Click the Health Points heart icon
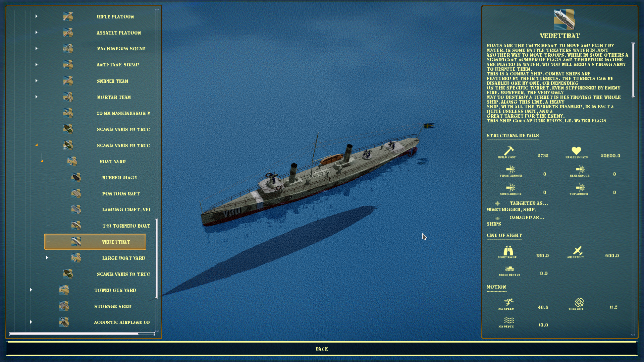Image resolution: width=644 pixels, height=362 pixels. (576, 151)
